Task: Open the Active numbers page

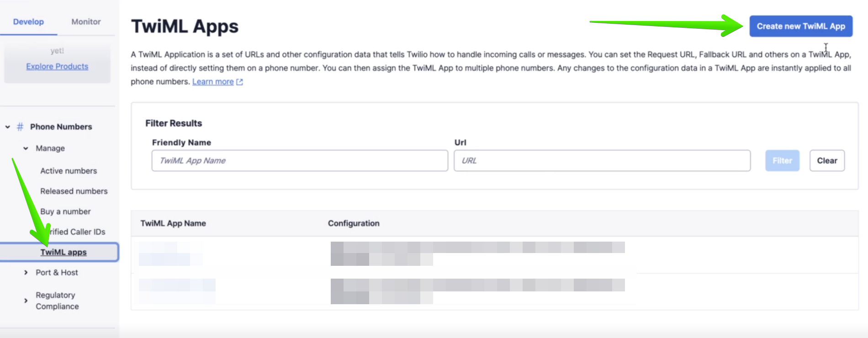Action: point(68,170)
